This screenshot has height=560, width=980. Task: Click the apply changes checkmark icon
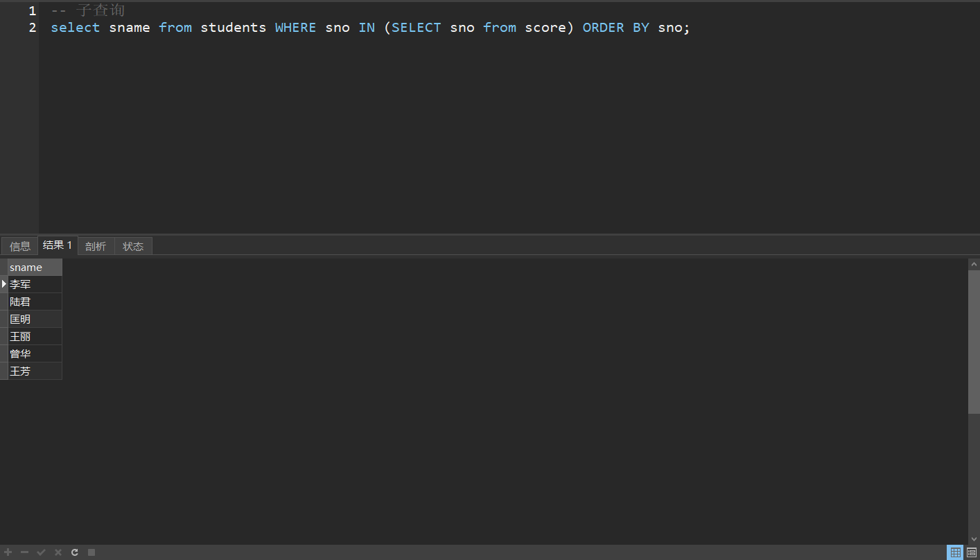coord(42,552)
